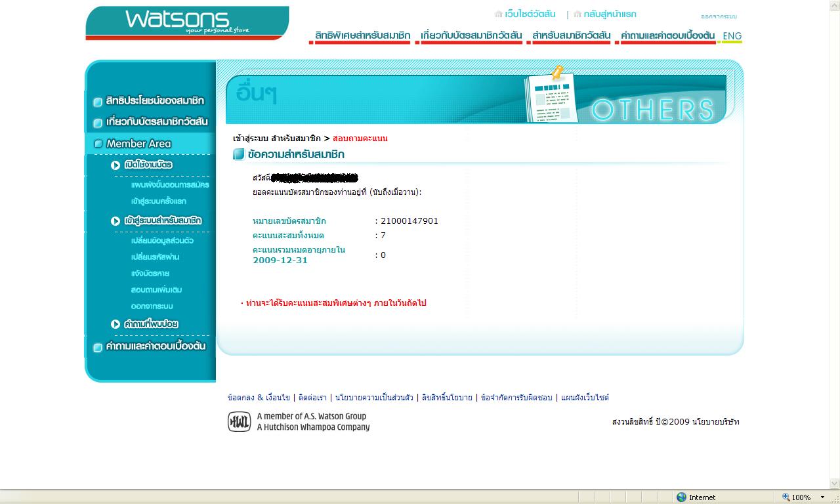Screen dimensions: 840x504
Task: Click arrow bullet next to คำถามที่พบบ่อย
Action: tap(115, 324)
